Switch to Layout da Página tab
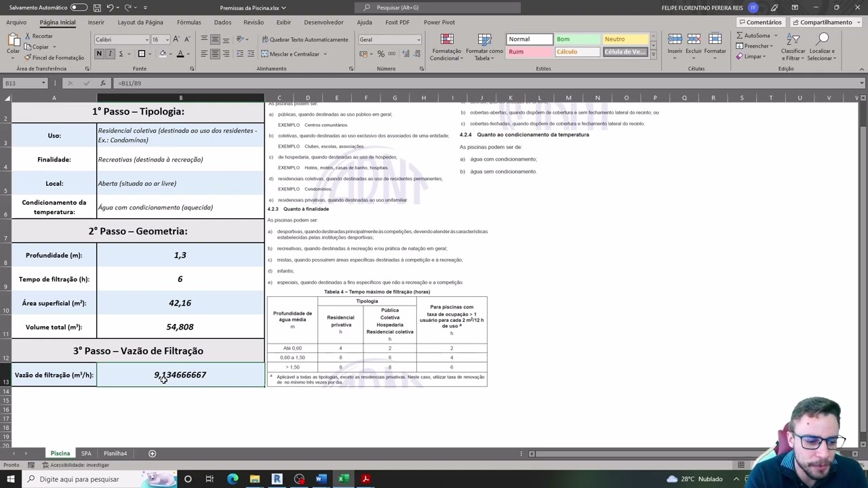Screen dimensions: 868x488 [x=140, y=22]
